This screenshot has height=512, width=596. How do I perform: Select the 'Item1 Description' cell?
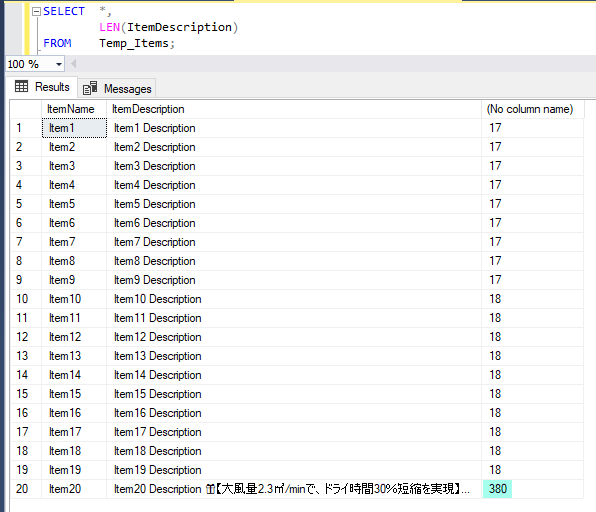[x=294, y=128]
